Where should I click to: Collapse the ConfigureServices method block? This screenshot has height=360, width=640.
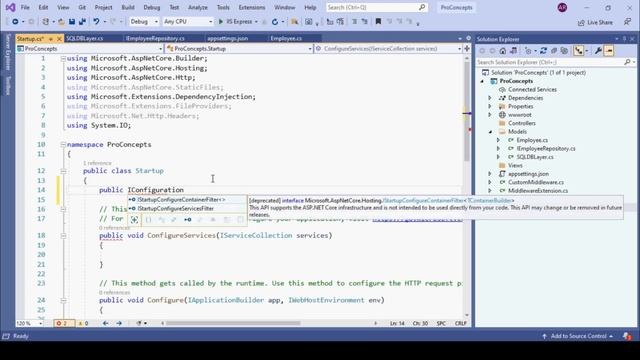[x=63, y=236]
